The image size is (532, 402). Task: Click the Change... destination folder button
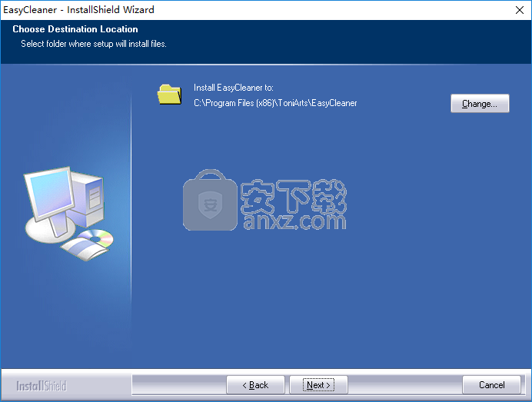coord(480,104)
